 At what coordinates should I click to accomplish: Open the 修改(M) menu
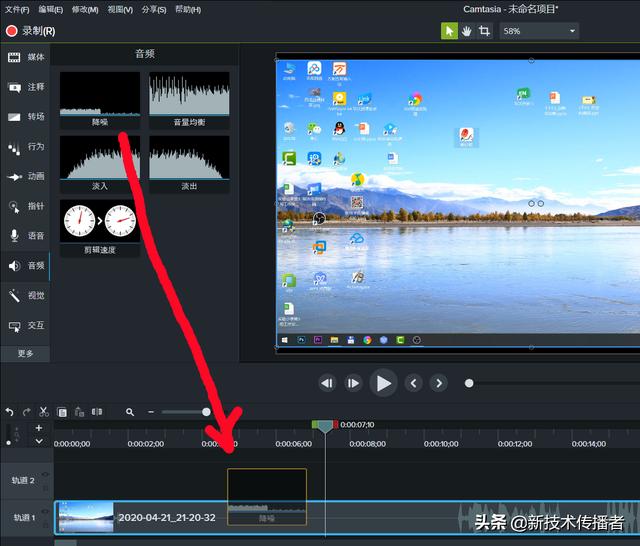[x=85, y=9]
